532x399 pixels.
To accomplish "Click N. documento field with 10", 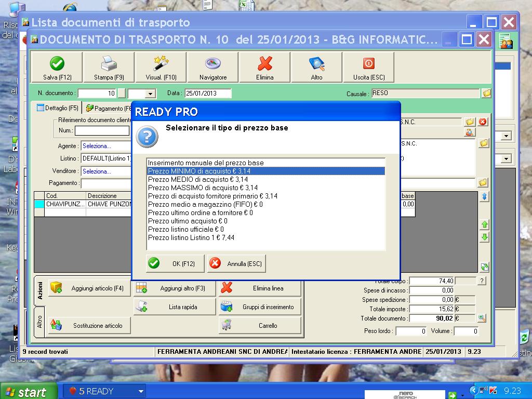I will point(97,94).
